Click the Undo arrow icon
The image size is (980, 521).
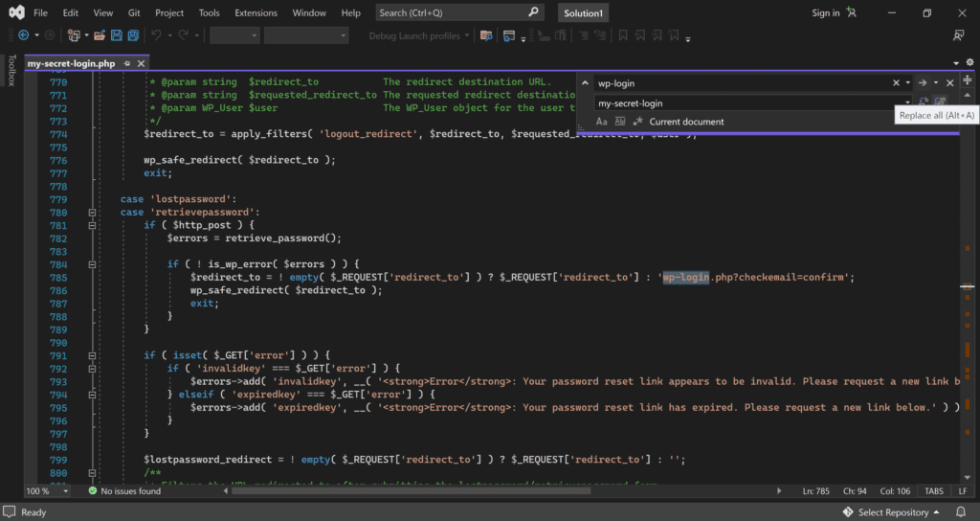156,35
